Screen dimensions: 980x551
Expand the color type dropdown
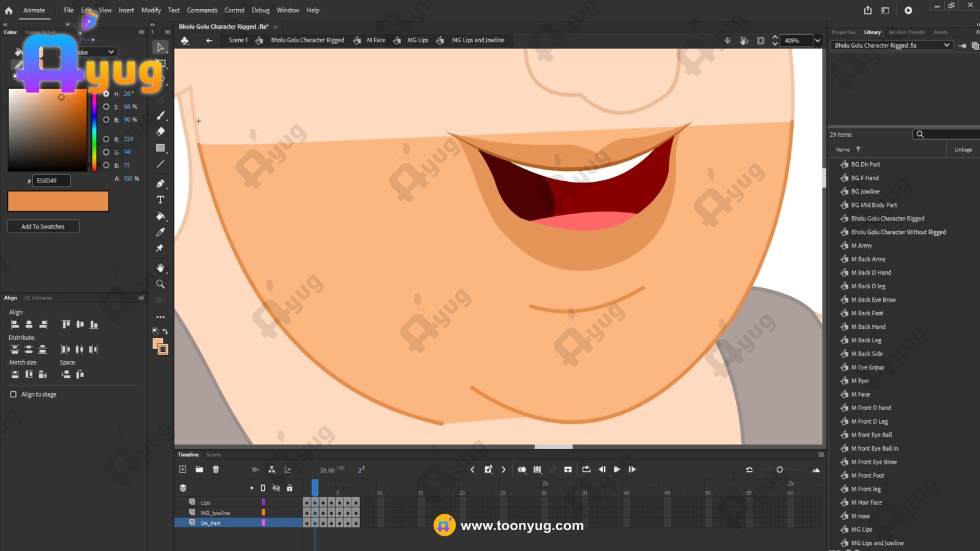[x=111, y=53]
